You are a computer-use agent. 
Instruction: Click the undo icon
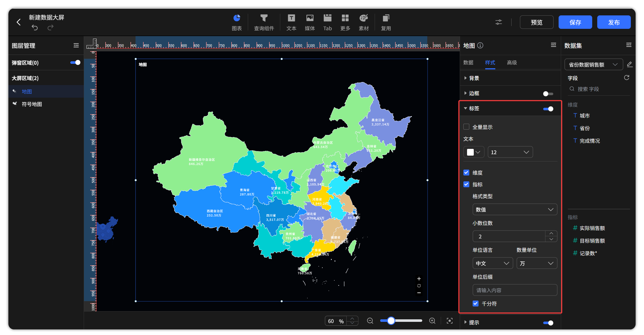34,27
